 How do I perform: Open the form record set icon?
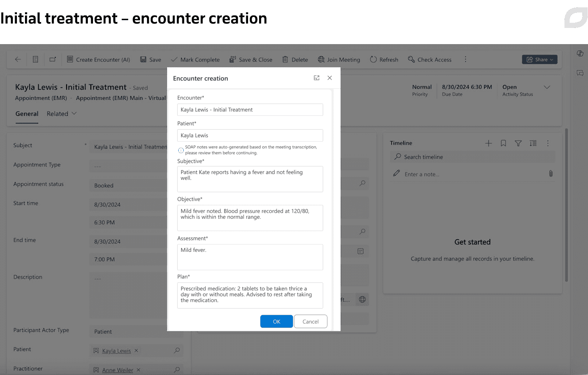click(35, 59)
